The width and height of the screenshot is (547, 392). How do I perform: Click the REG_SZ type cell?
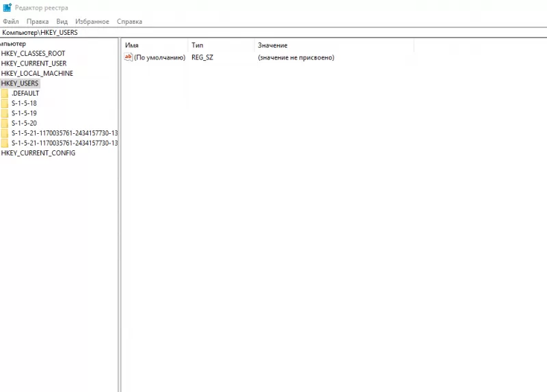tap(202, 57)
